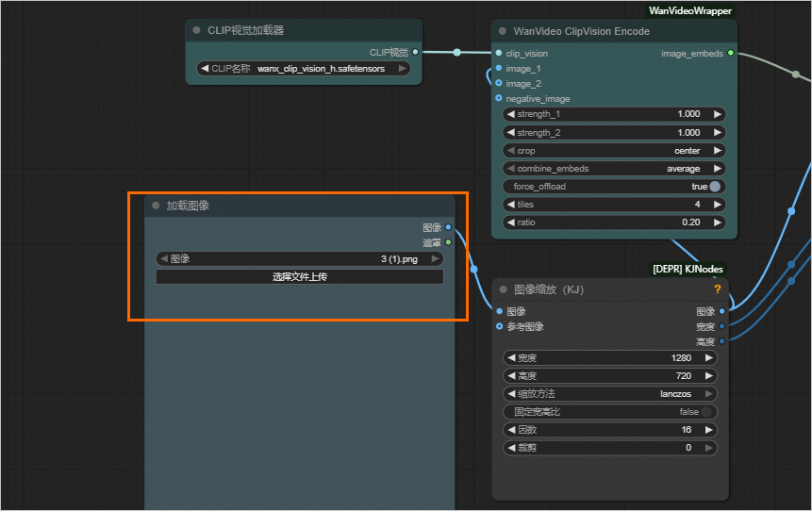
Task: Collapse the 图像缩放 (KJ) node via its dot
Action: [x=503, y=289]
